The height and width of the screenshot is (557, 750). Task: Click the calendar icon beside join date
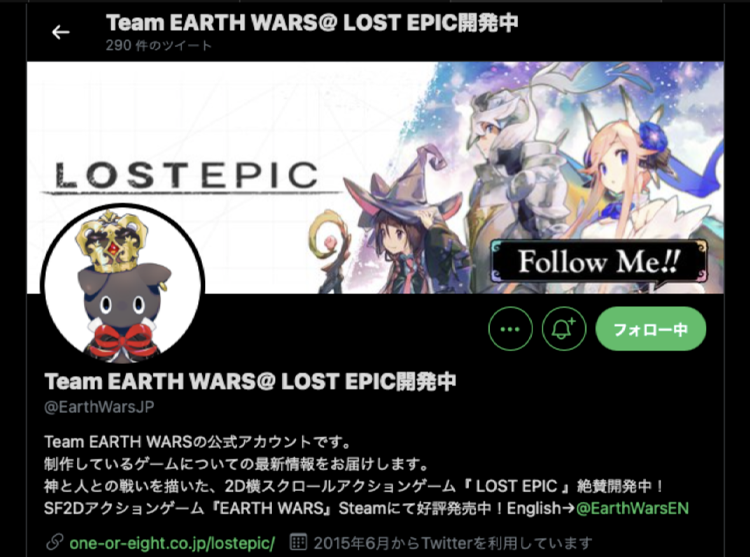[298, 543]
